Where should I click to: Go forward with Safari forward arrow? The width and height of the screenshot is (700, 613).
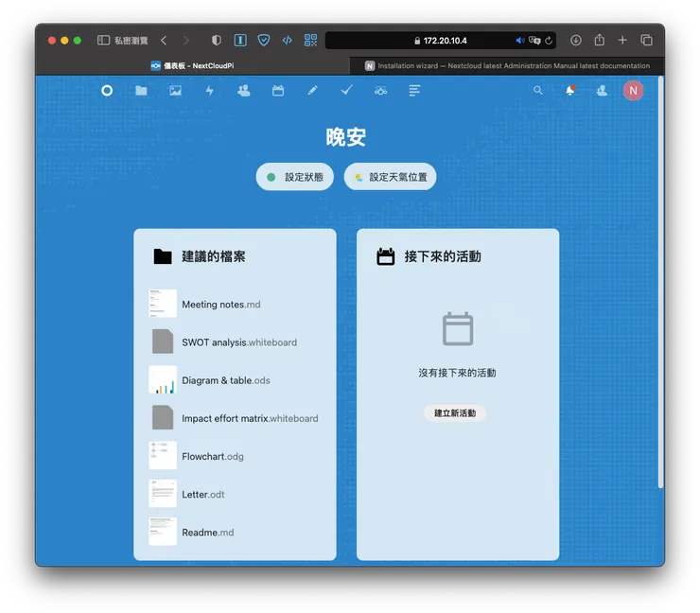coord(186,41)
